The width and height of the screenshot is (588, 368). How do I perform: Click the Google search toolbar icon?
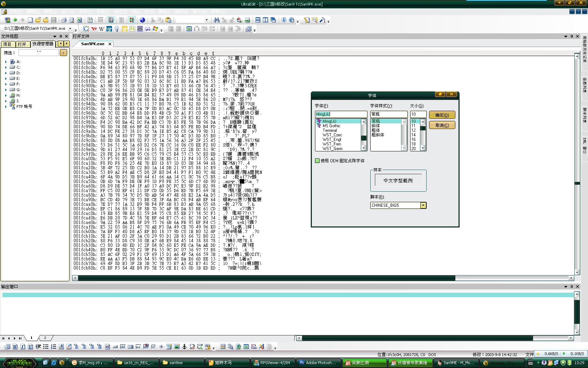tap(86, 29)
